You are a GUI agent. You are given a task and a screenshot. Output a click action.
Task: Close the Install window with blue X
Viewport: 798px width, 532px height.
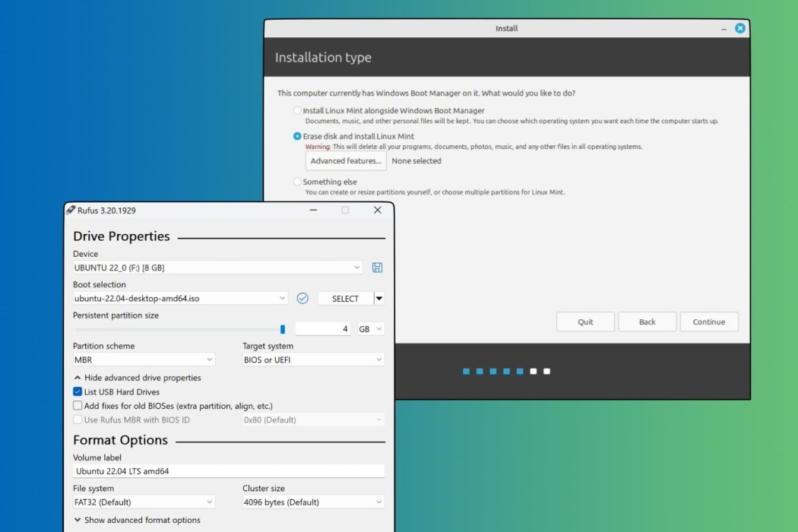coord(740,28)
